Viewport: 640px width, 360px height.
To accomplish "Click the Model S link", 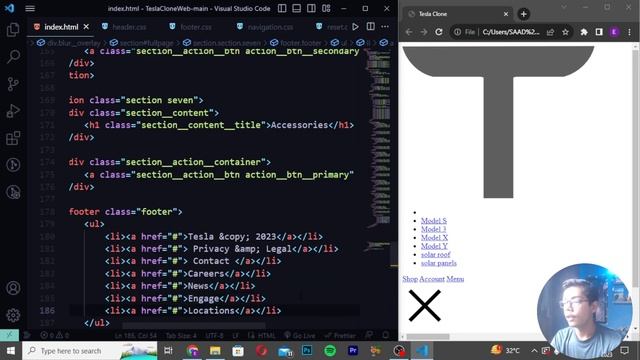I will coord(433,220).
